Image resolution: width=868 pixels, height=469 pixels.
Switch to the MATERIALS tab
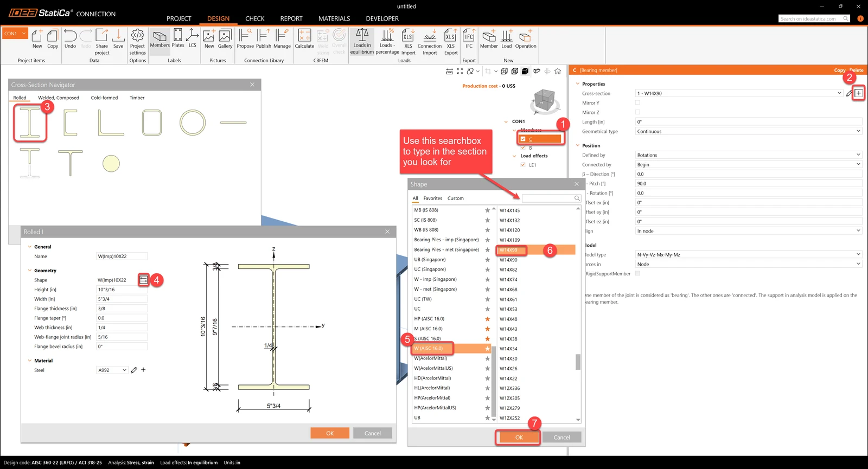pyautogui.click(x=334, y=18)
